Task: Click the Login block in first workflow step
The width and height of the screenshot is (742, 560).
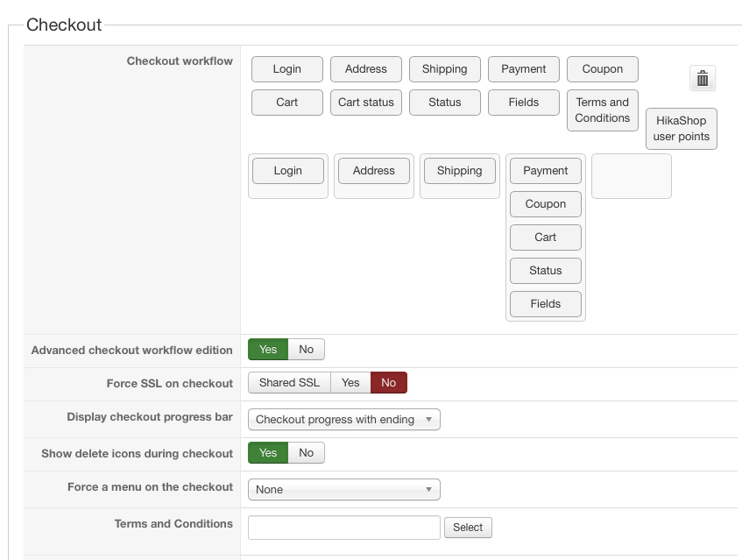Action: coord(287,171)
